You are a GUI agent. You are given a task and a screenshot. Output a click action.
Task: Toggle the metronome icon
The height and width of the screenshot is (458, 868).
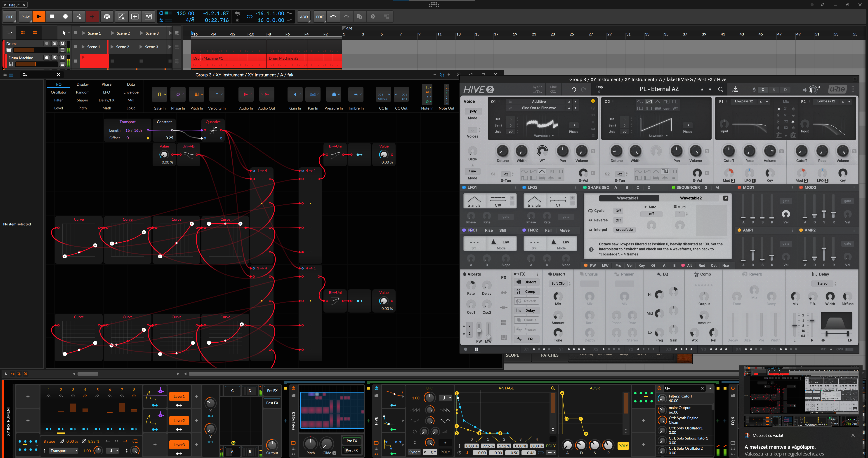(x=237, y=20)
